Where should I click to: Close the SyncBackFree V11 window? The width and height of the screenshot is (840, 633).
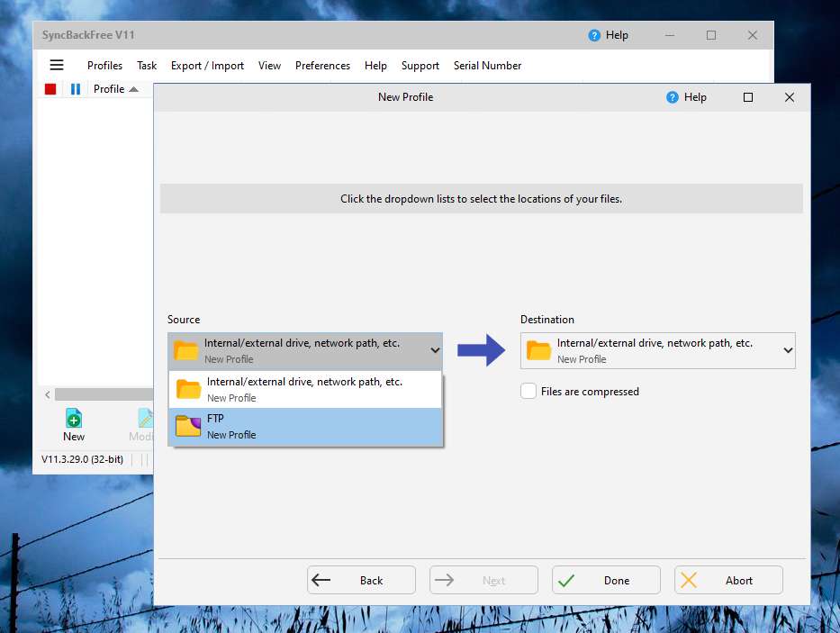click(752, 35)
